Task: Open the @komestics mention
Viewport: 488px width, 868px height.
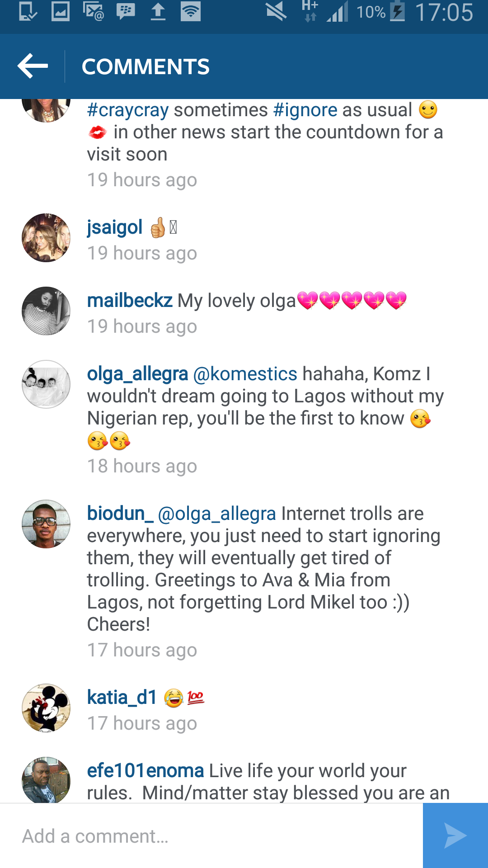Action: click(x=245, y=374)
